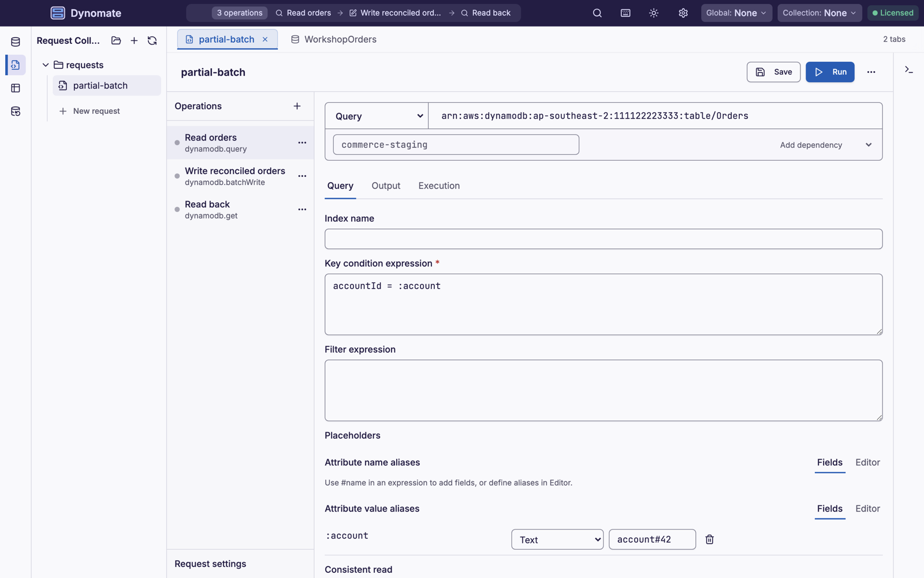Click the Licensed status badge

893,13
